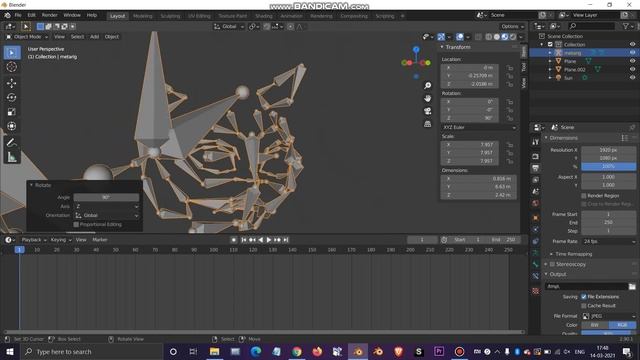The image size is (640, 360).
Task: Select the Rotate tool
Action: pyautogui.click(x=12, y=98)
